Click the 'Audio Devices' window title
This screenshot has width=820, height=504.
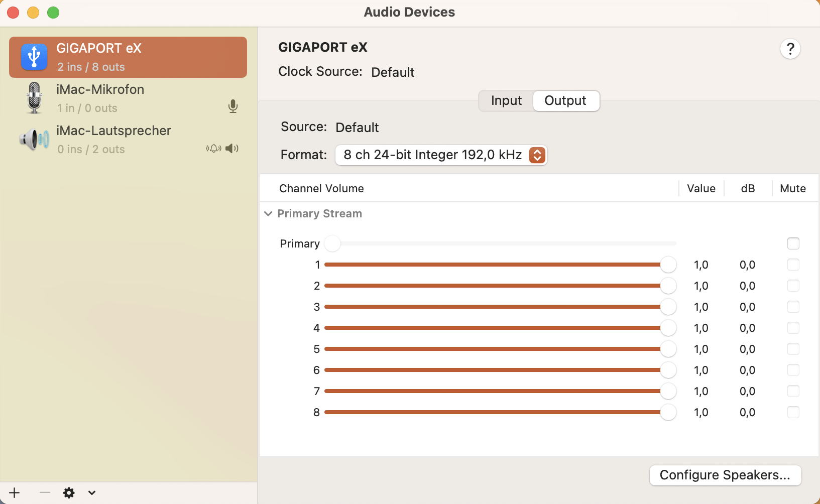coord(409,12)
